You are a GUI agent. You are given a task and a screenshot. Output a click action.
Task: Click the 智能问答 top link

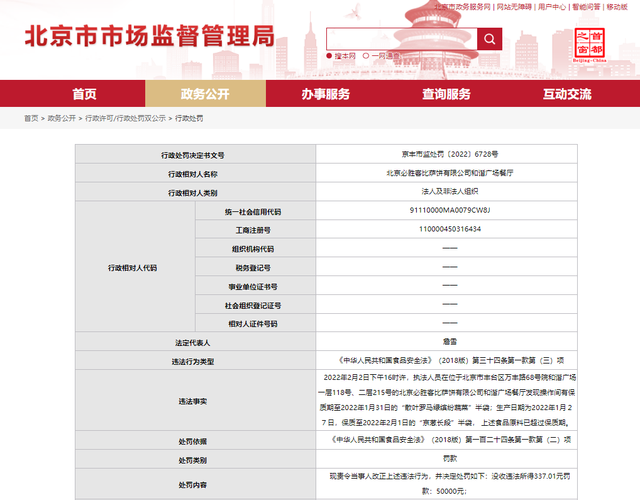click(583, 7)
